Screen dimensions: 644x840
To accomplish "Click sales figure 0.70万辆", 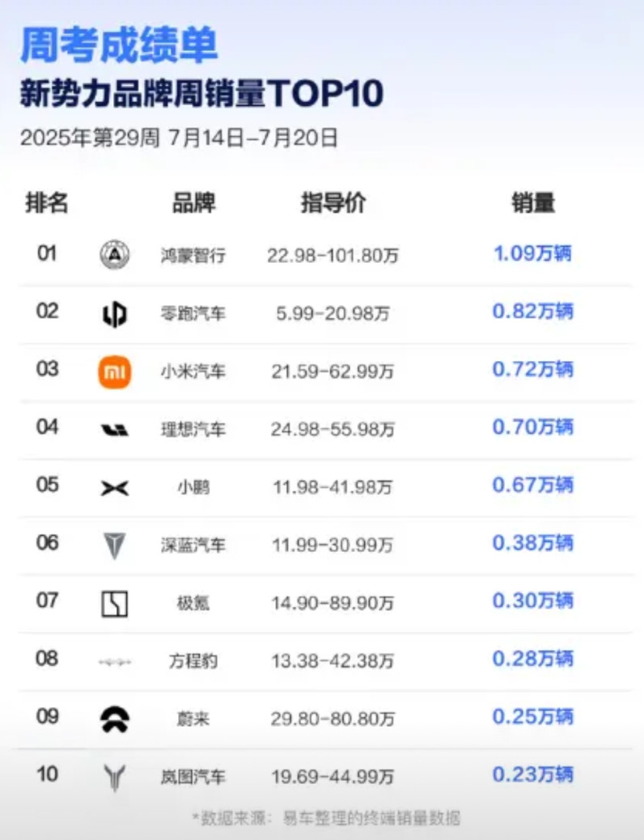I will (533, 427).
